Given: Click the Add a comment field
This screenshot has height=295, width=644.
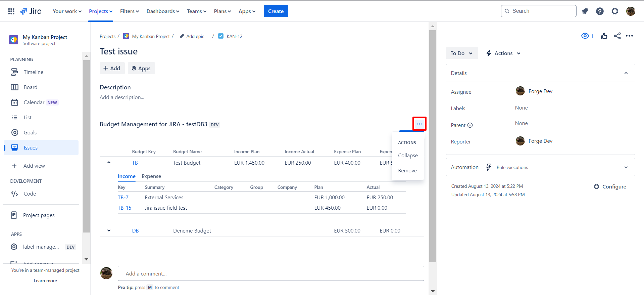Looking at the screenshot, I should coord(271,273).
